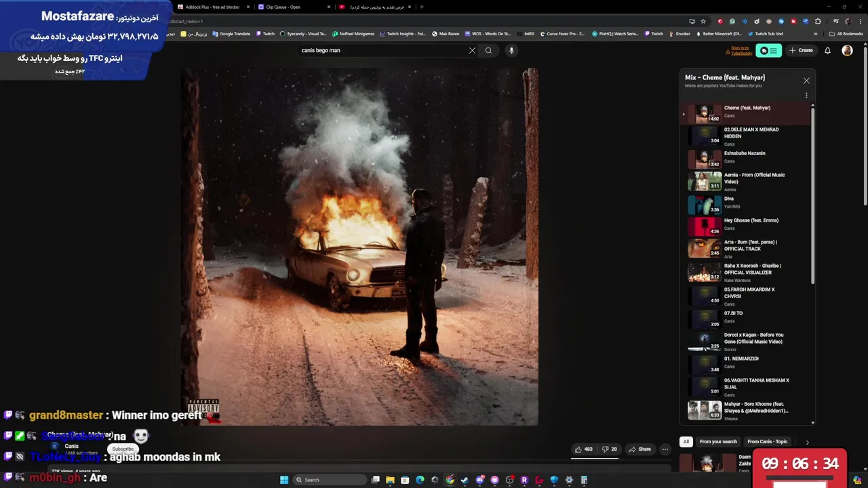Screen dimensions: 868x488
Task: Close the Clip Queue tab
Action: (329, 7)
